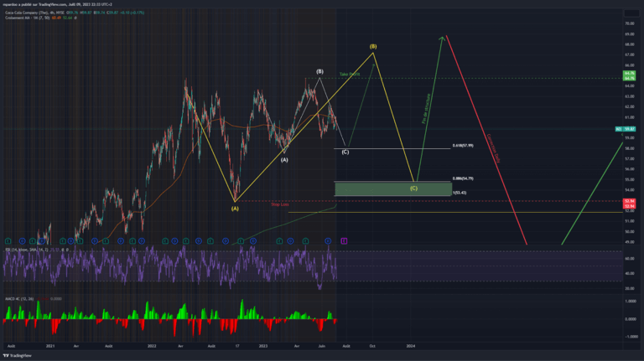Select the Croisement MA indicator legend
This screenshot has width=644, height=361.
point(40,18)
